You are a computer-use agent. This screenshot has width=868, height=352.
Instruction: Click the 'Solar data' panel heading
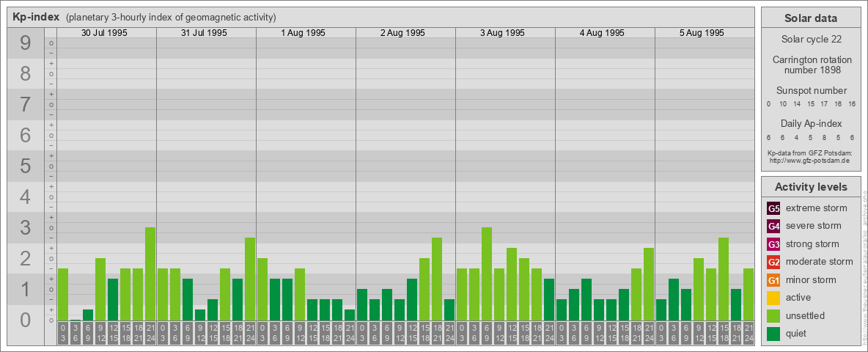810,18
